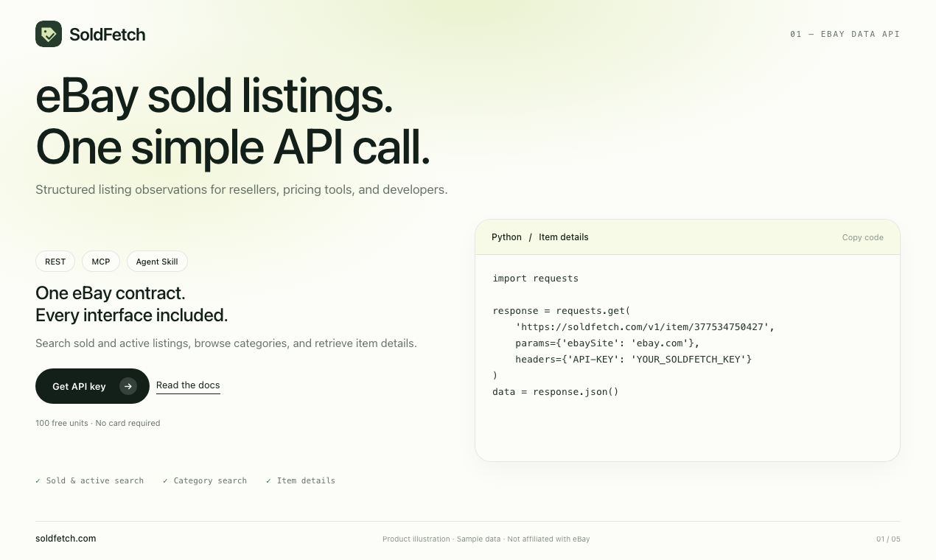
Task: Click the Item details snippet label
Action: click(x=564, y=237)
